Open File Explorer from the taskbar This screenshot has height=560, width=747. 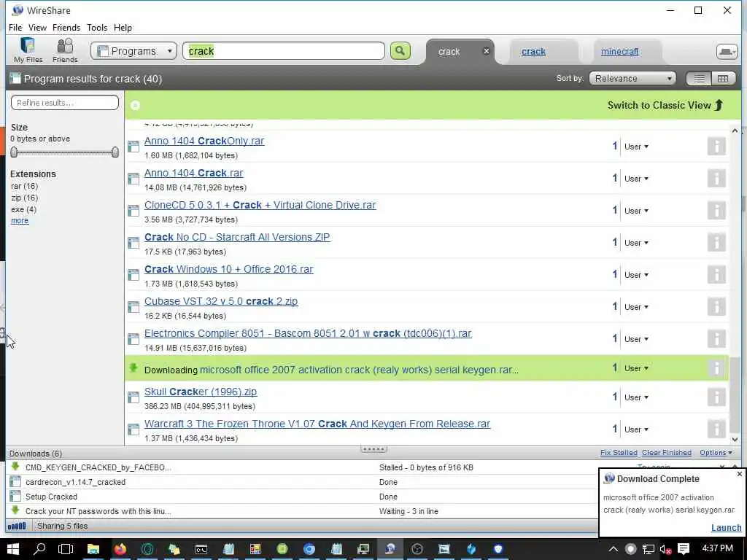pos(93,549)
